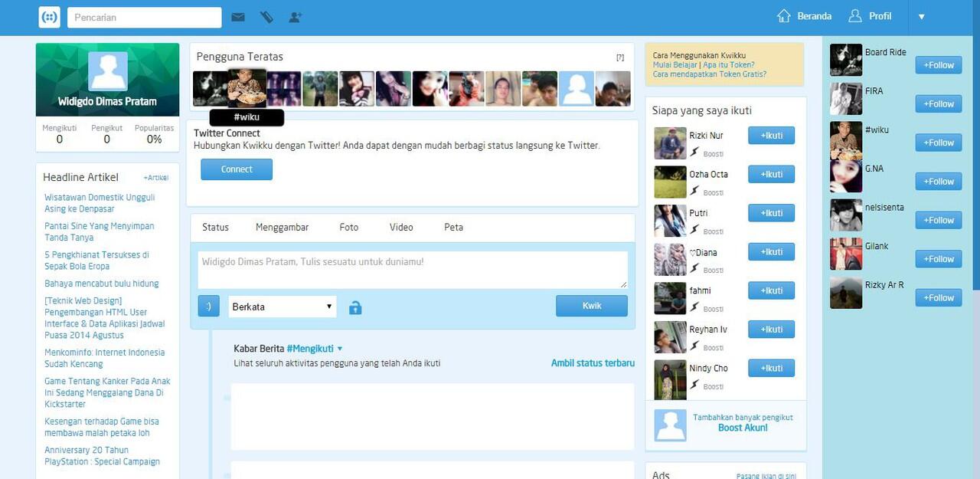Click the Boost lightning icon under fahmi

694,307
